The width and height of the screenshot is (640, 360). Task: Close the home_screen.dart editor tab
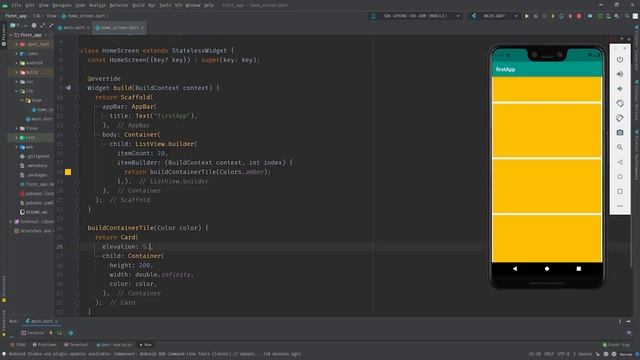[x=142, y=28]
